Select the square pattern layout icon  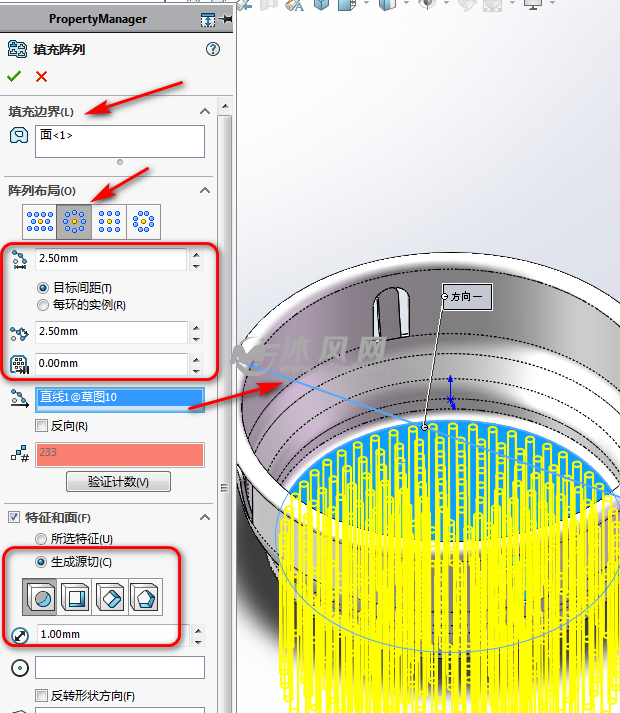109,221
